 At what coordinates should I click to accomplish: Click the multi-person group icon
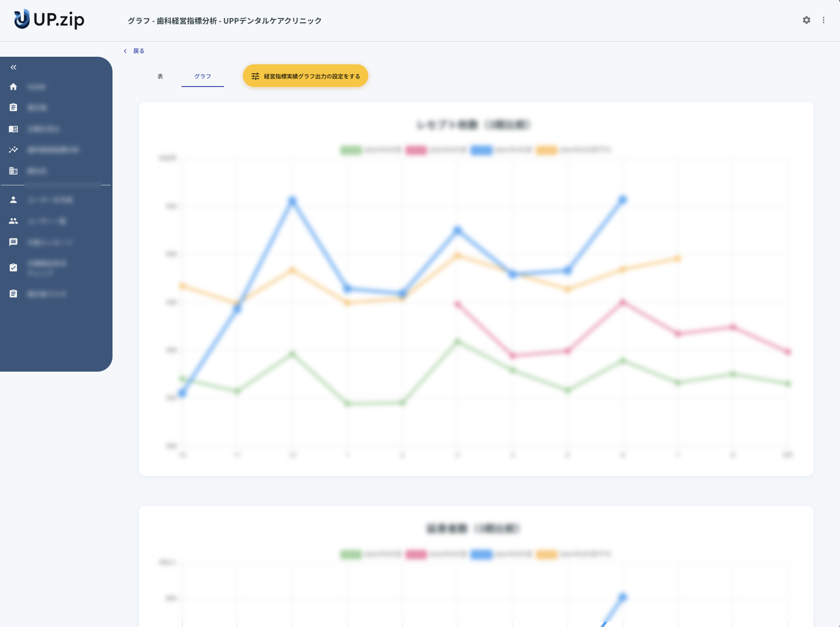coord(13,221)
